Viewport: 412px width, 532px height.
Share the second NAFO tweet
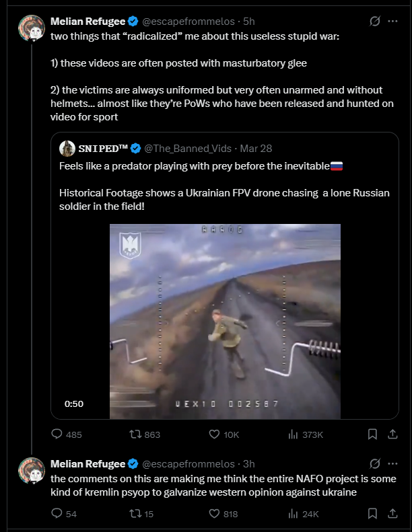(x=392, y=514)
